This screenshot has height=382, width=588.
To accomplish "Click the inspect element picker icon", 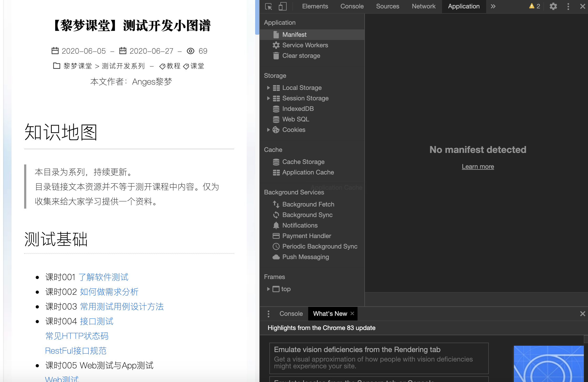I will click(x=268, y=6).
